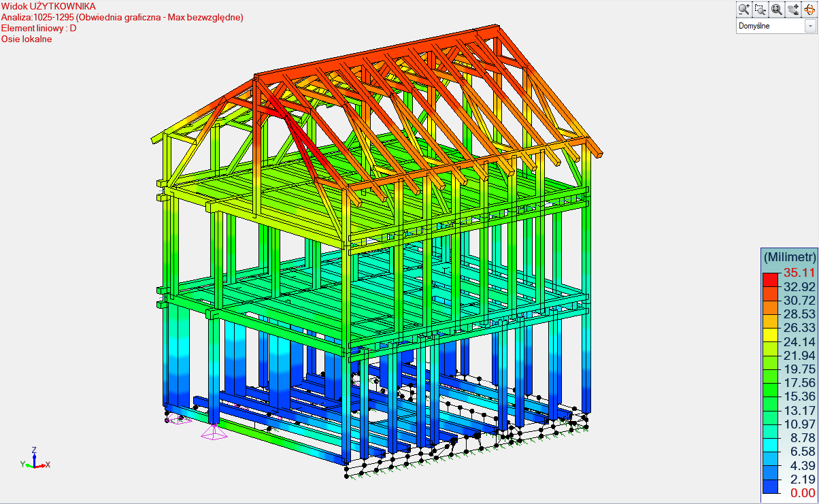
Task: Expand the Domyślne view dropdown arrow
Action: (x=810, y=26)
